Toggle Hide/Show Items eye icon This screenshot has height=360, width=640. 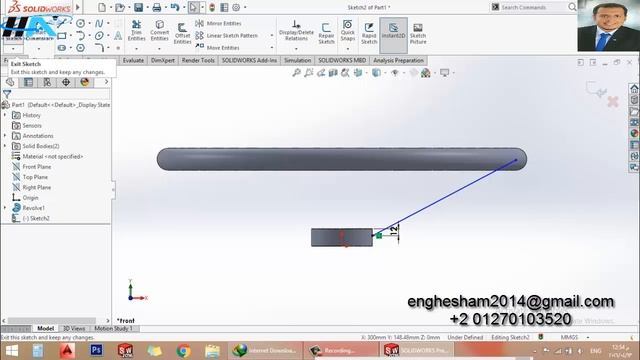395,73
